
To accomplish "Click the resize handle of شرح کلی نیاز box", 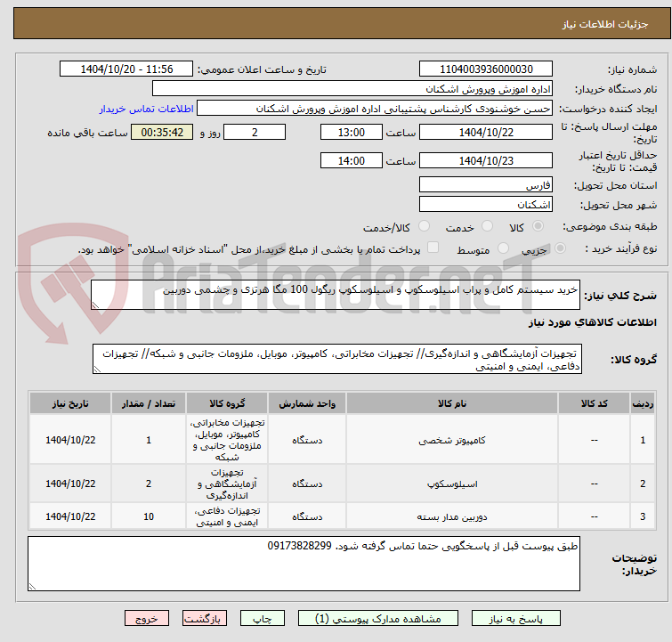I will coord(95,305).
